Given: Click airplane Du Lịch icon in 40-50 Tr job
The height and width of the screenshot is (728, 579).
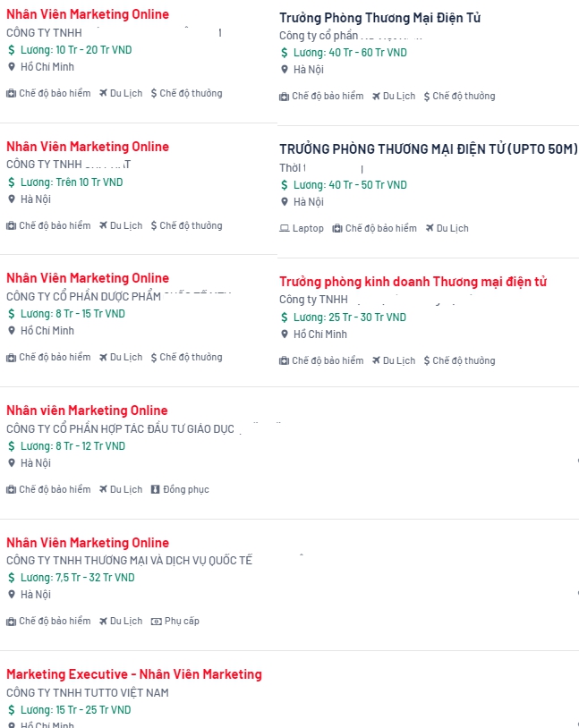Looking at the screenshot, I should point(430,228).
